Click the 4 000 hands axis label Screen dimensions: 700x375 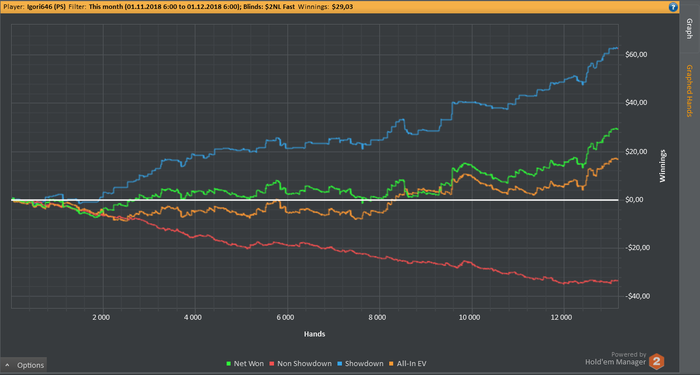tap(193, 317)
